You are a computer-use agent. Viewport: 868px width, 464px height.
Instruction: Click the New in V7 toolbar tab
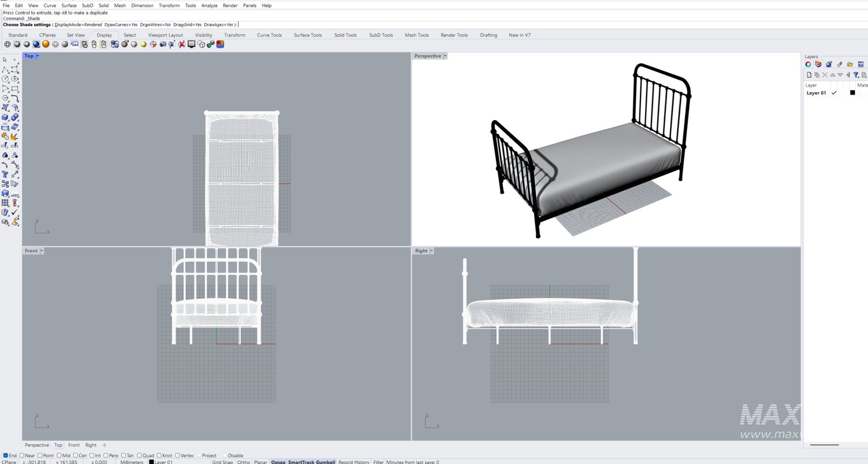520,35
